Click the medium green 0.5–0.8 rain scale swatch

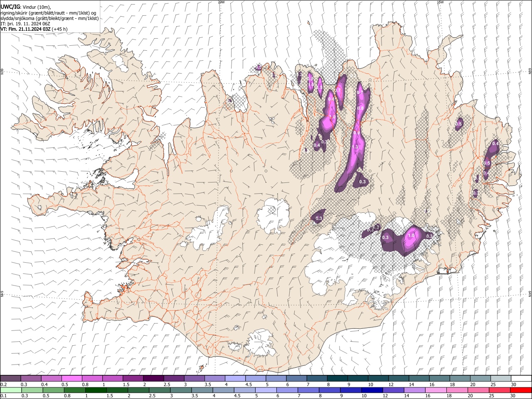53,390
